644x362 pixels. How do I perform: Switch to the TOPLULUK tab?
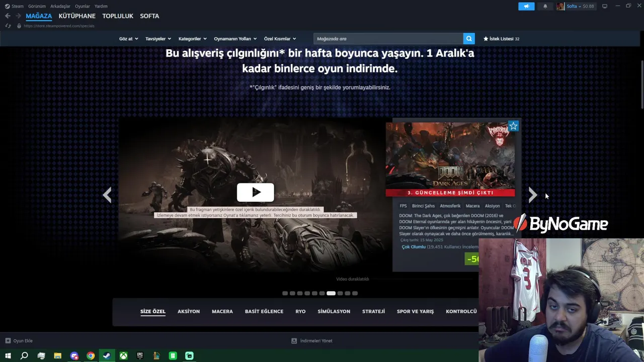[x=118, y=16]
